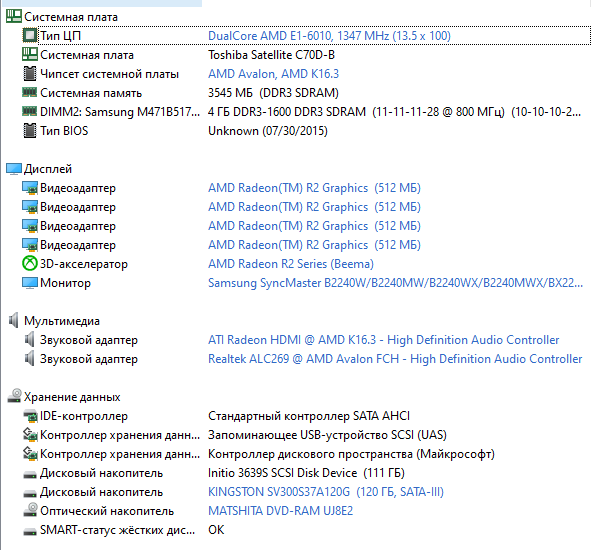Select the Toshiba Satellite C70D-B value
Viewport: 607px width, 550px height.
(271, 55)
